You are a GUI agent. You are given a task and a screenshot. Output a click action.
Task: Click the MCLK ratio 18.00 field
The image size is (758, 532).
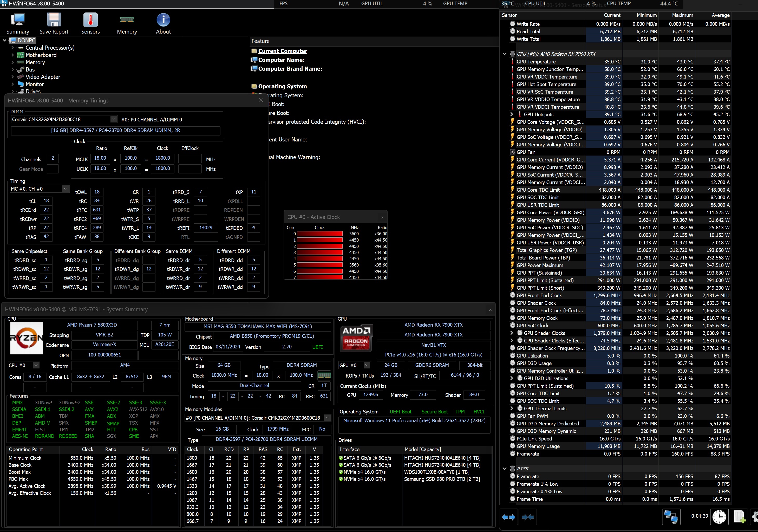coord(100,158)
